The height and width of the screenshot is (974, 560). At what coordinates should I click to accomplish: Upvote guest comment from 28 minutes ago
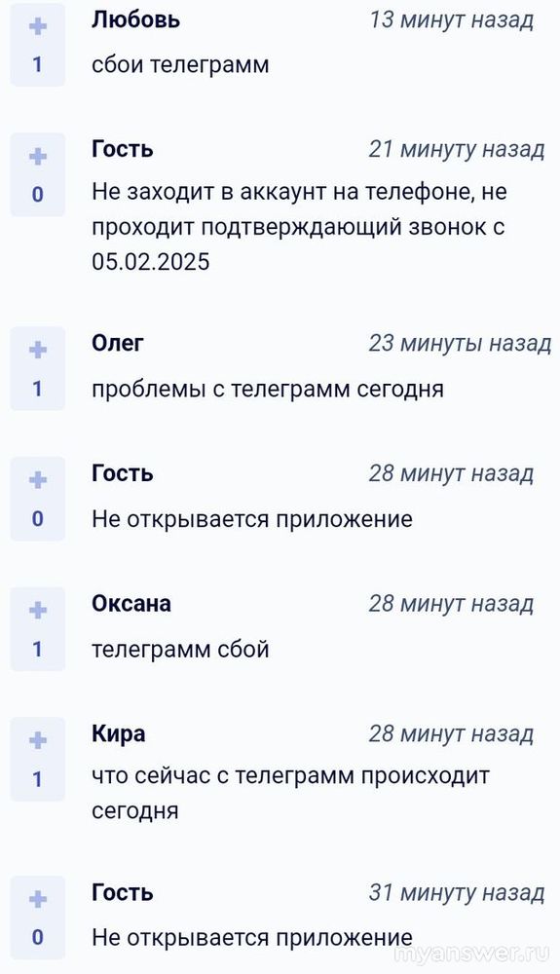(x=38, y=479)
